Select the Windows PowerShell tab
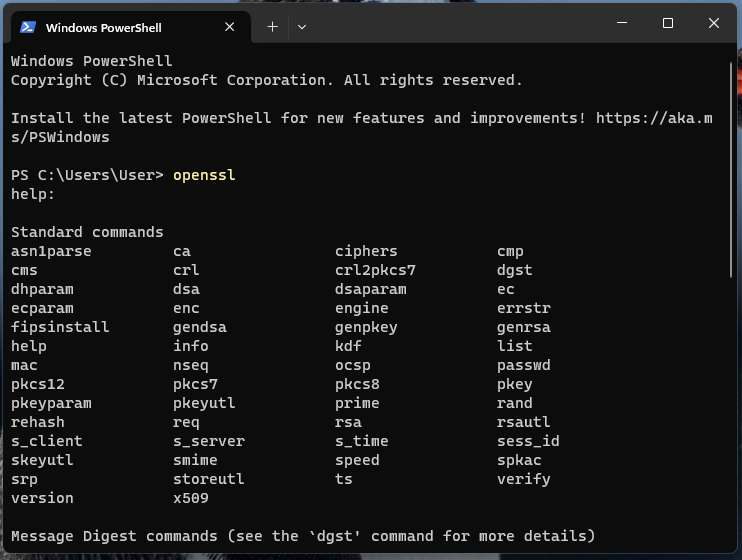The image size is (742, 560). (x=110, y=27)
